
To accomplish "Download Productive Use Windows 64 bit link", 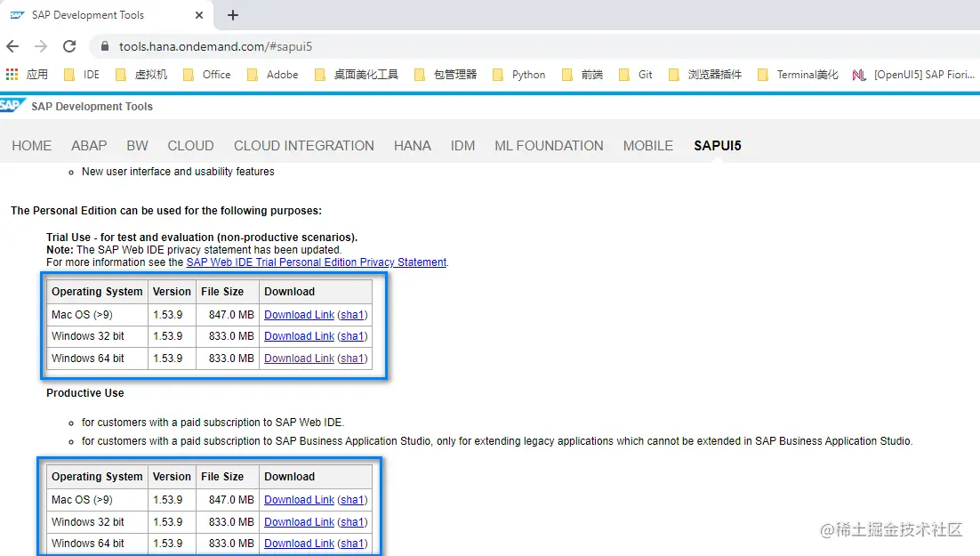I will pyautogui.click(x=299, y=543).
